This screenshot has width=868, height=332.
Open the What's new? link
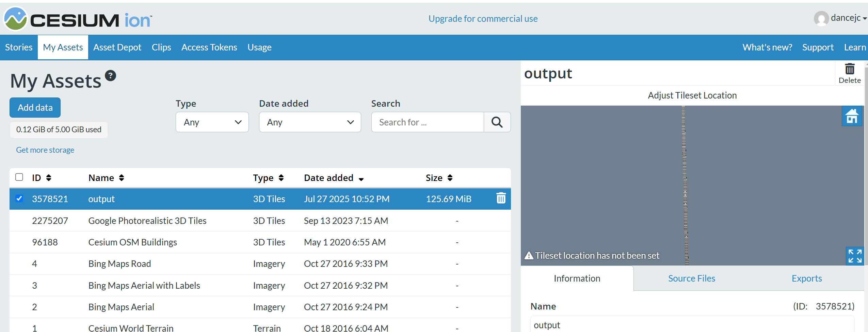click(767, 47)
